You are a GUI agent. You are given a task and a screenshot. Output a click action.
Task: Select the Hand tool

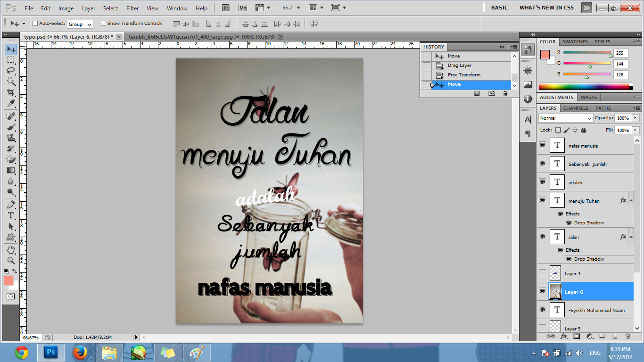(x=11, y=249)
